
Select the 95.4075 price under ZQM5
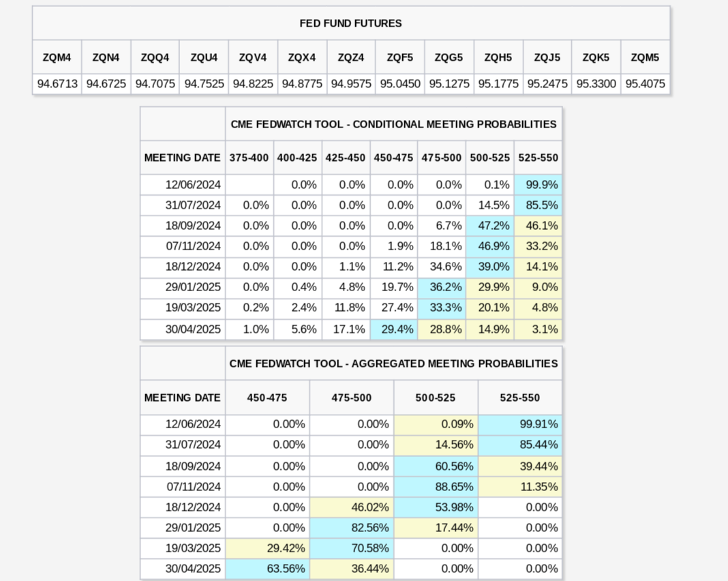point(645,84)
